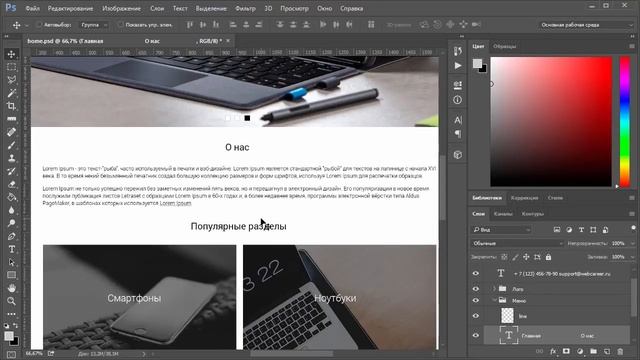The width and height of the screenshot is (640, 360).
Task: Create a new group folder icon
Action: pyautogui.click(x=593, y=351)
